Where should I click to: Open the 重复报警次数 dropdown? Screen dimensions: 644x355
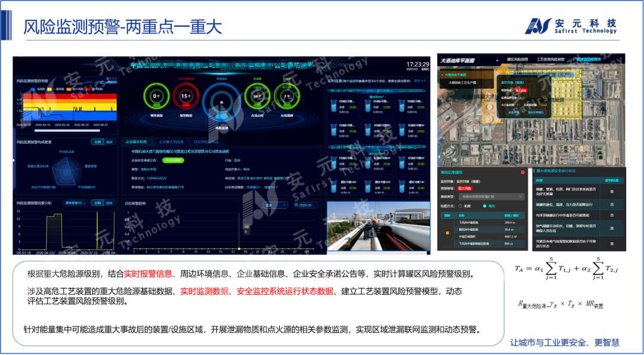75,203
